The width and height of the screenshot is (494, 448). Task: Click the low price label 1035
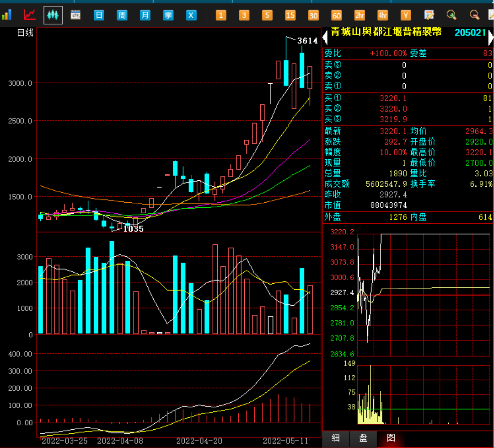[134, 229]
